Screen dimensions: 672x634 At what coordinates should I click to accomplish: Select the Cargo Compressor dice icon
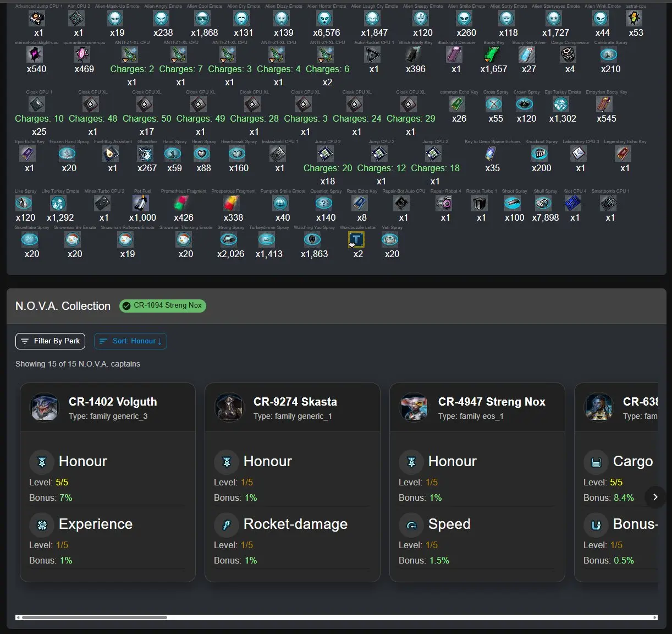point(568,54)
